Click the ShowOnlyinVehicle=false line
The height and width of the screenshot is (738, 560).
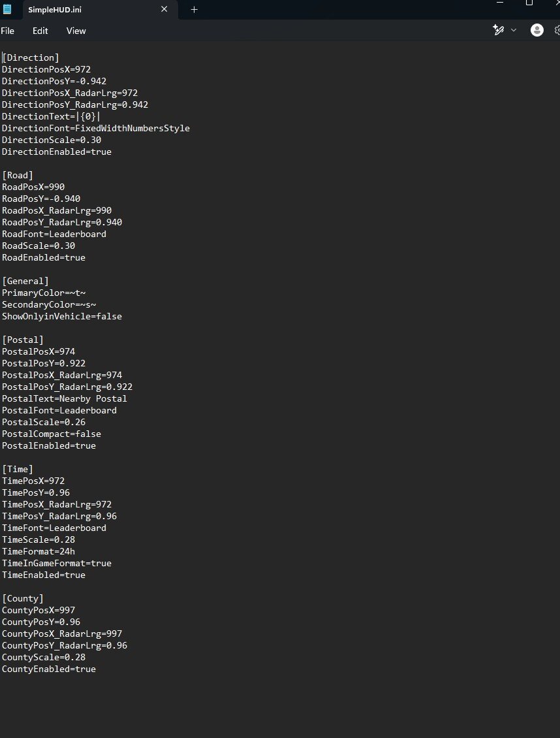(62, 316)
